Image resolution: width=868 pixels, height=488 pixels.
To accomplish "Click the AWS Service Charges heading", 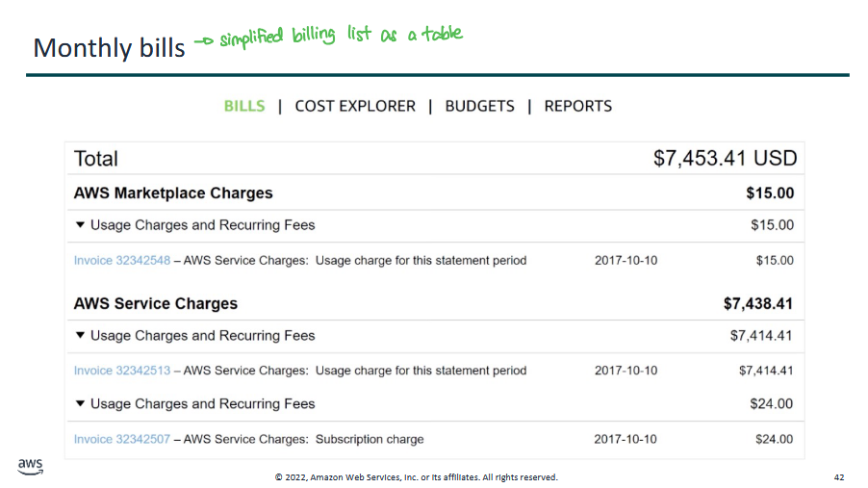I will click(156, 304).
